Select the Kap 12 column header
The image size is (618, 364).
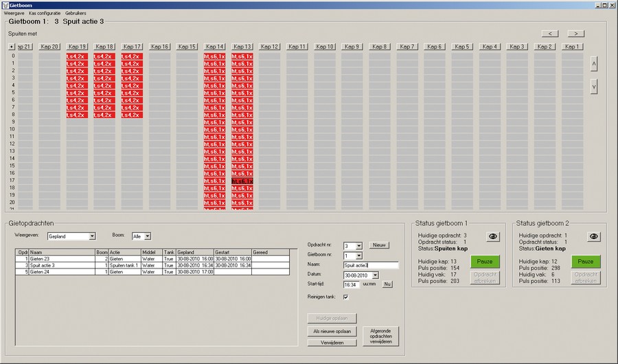[x=270, y=47]
